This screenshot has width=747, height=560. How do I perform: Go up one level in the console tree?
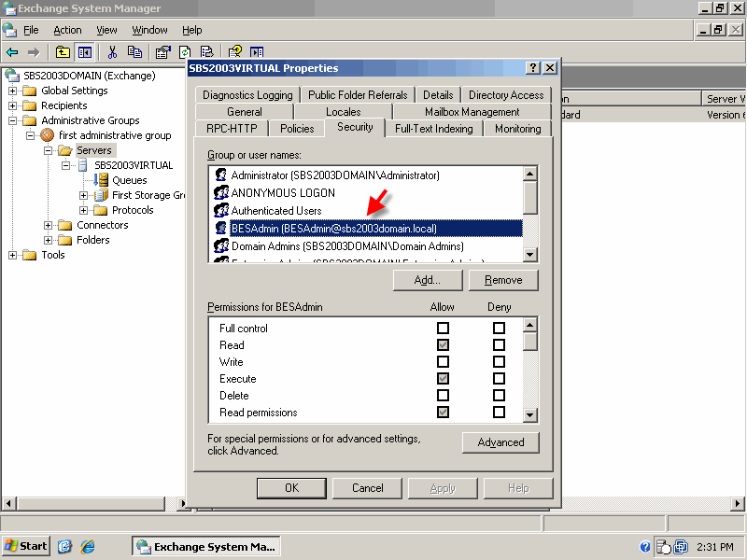pos(63,52)
